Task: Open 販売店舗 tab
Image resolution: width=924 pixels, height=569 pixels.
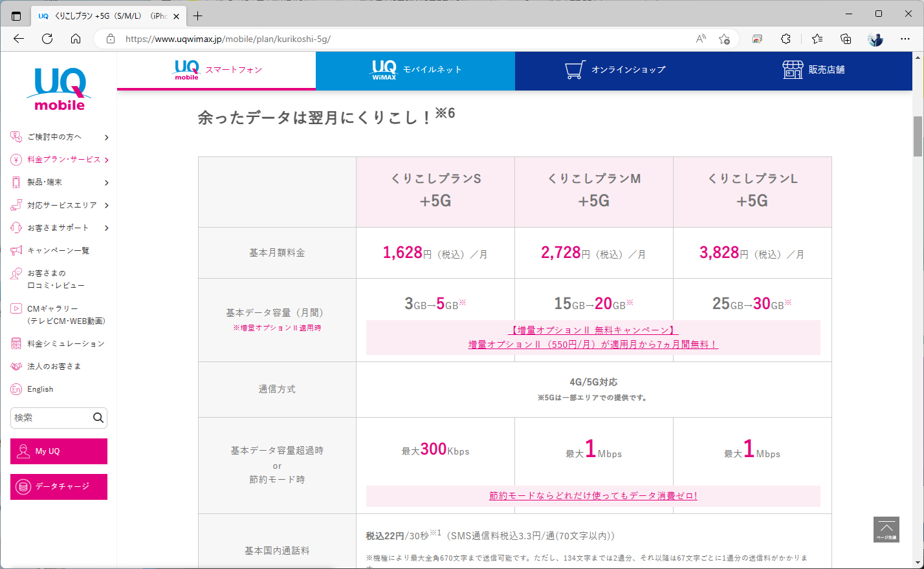Action: (x=813, y=70)
